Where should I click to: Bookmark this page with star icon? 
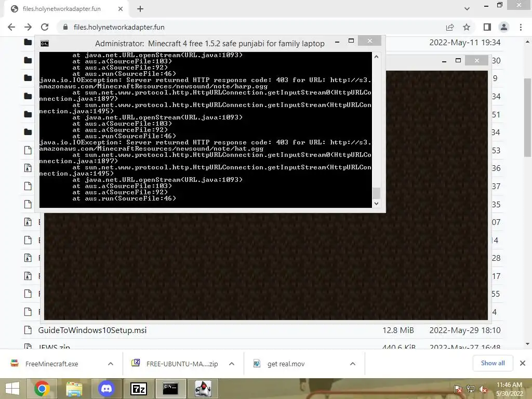(x=467, y=27)
